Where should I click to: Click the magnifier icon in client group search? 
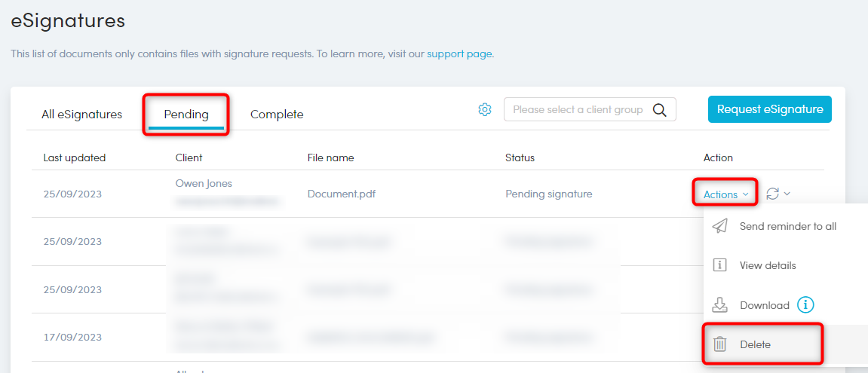(x=659, y=110)
